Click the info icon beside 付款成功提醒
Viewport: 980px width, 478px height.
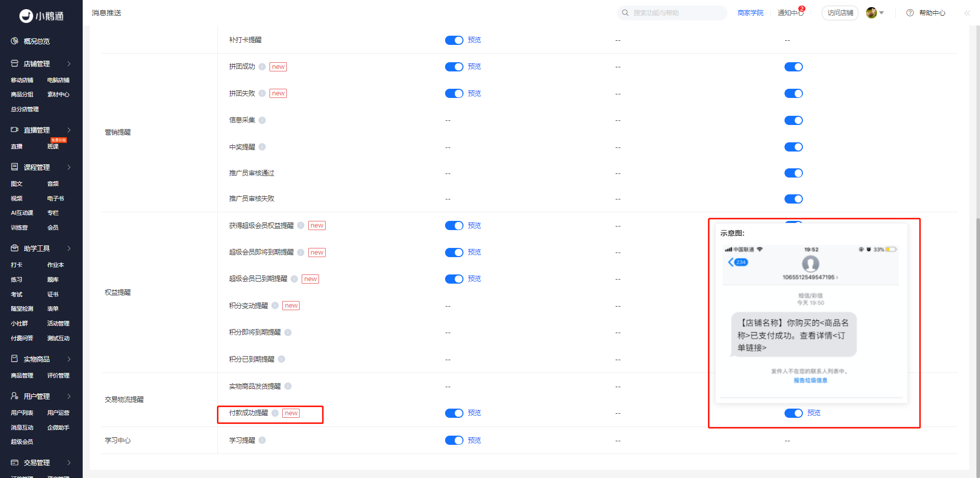(275, 413)
